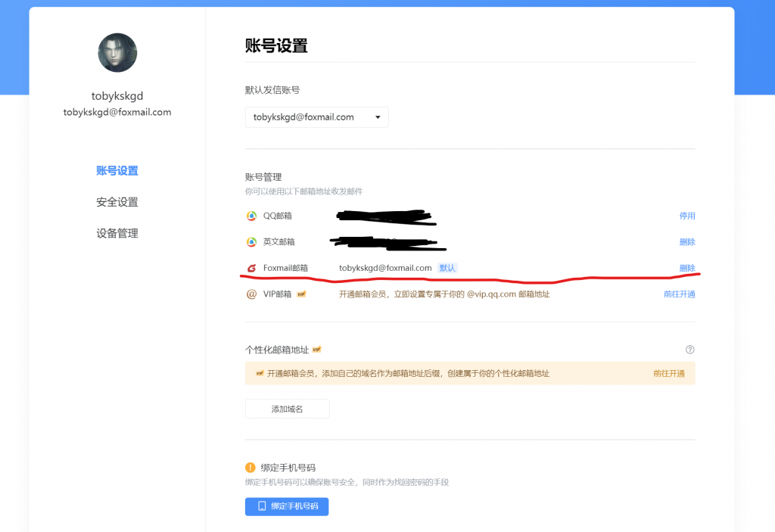Switch to 安全设置 in the sidebar
Image resolution: width=775 pixels, height=532 pixels.
pyautogui.click(x=117, y=202)
